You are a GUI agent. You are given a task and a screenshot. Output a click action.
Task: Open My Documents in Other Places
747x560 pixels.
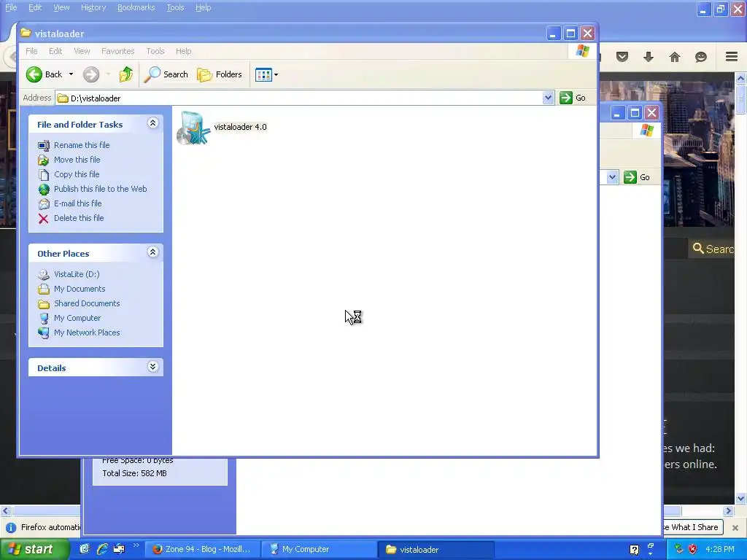point(80,289)
